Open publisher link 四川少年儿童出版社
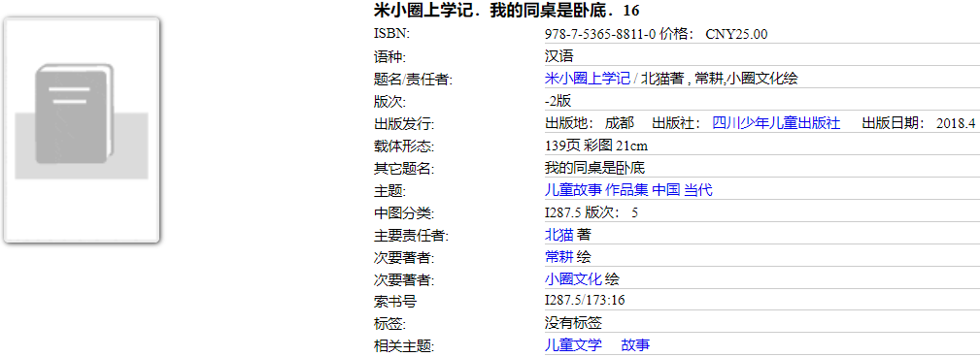 coord(776,123)
